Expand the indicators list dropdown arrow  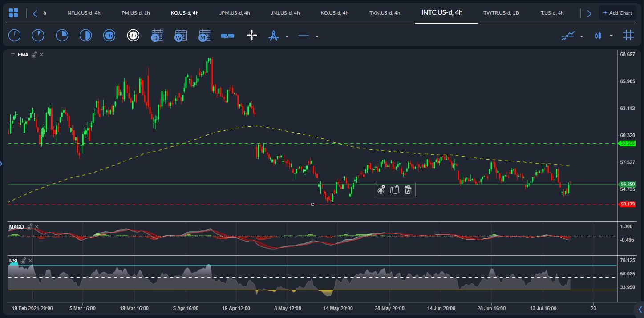(582, 36)
